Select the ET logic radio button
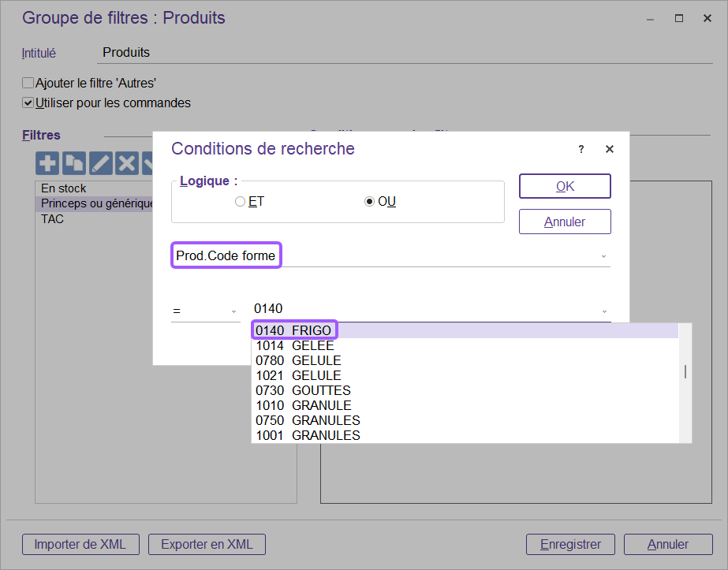 (241, 202)
